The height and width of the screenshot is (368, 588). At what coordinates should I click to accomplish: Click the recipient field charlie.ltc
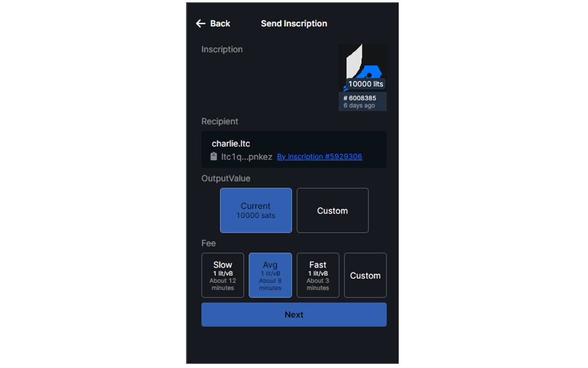[x=294, y=149]
